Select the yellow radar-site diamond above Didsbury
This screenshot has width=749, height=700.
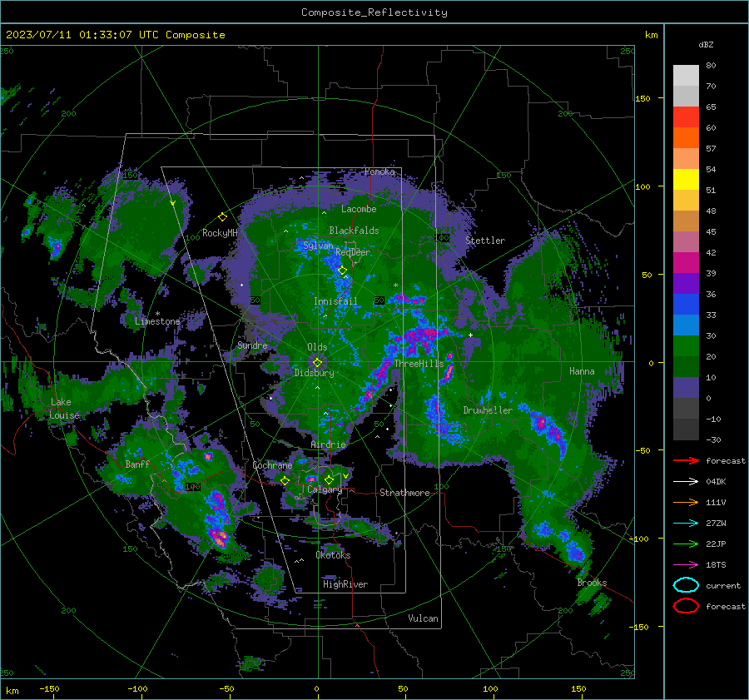[317, 363]
